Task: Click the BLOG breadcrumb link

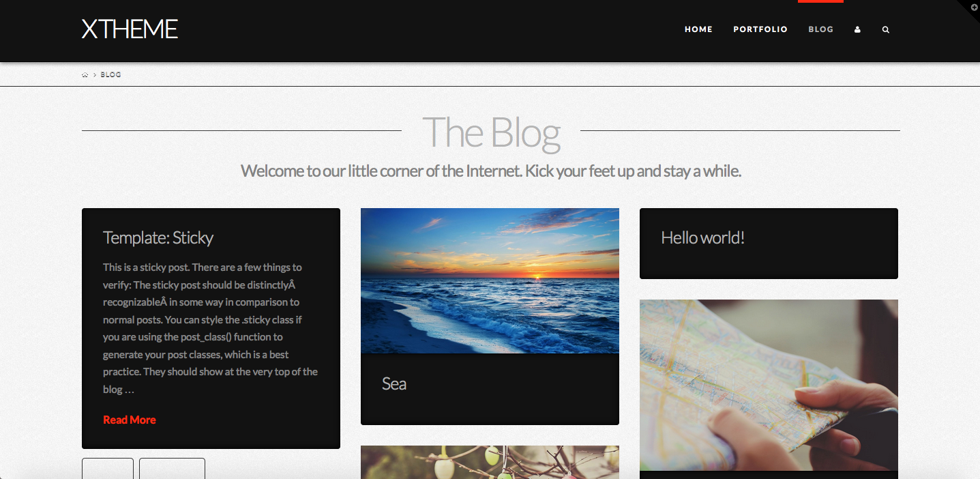Action: pyautogui.click(x=110, y=74)
